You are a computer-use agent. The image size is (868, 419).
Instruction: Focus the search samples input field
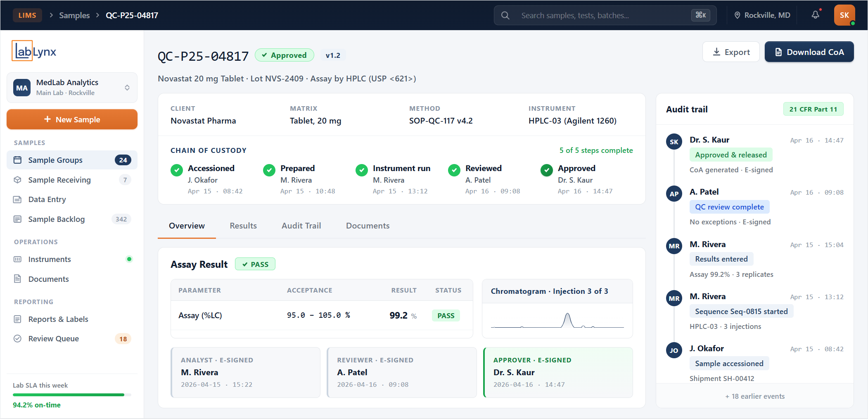pos(605,15)
